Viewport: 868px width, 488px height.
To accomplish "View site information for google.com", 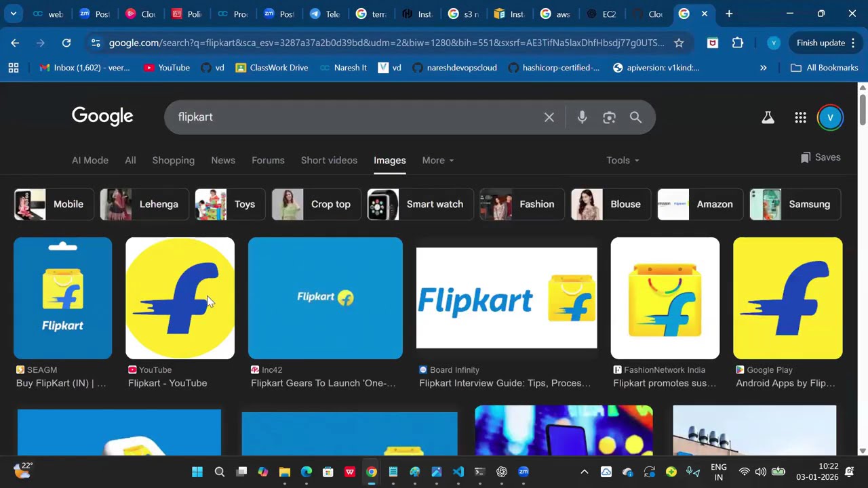I will coord(95,43).
